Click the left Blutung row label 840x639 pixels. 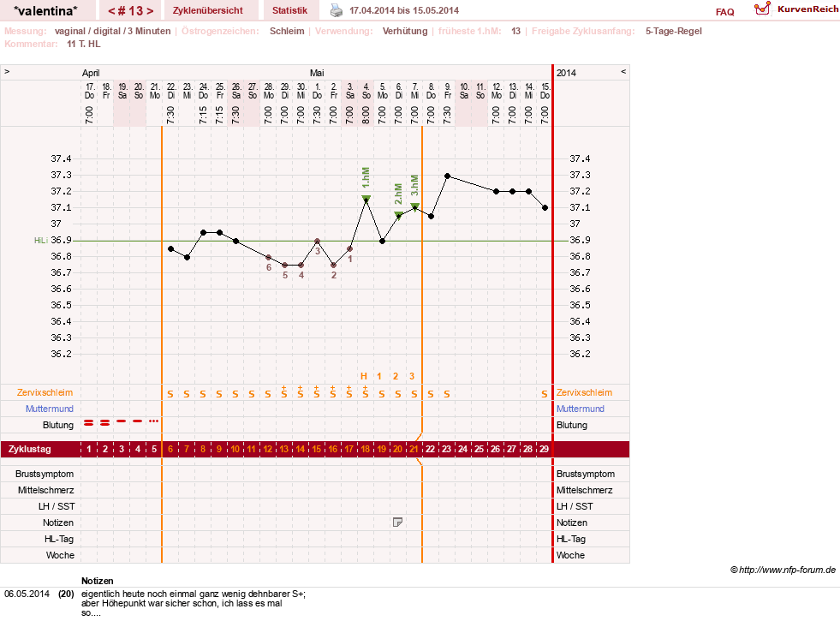(x=58, y=425)
